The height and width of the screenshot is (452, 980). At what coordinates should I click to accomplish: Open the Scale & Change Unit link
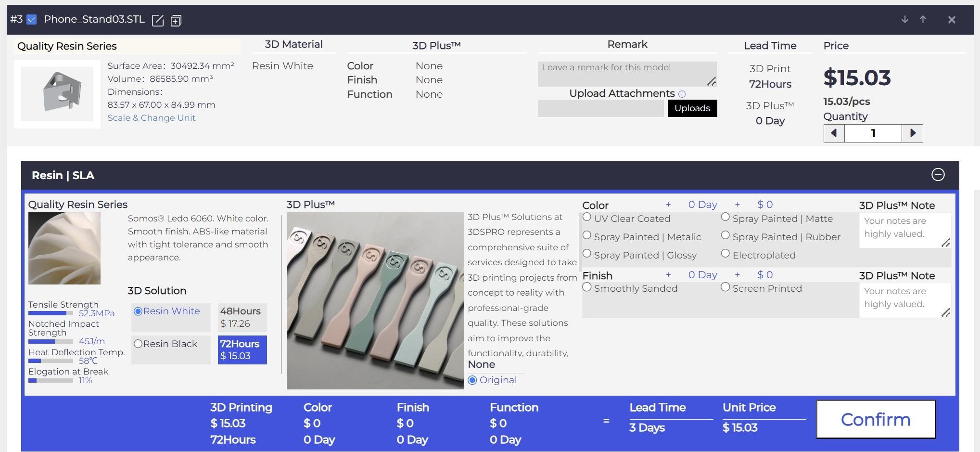(x=151, y=118)
